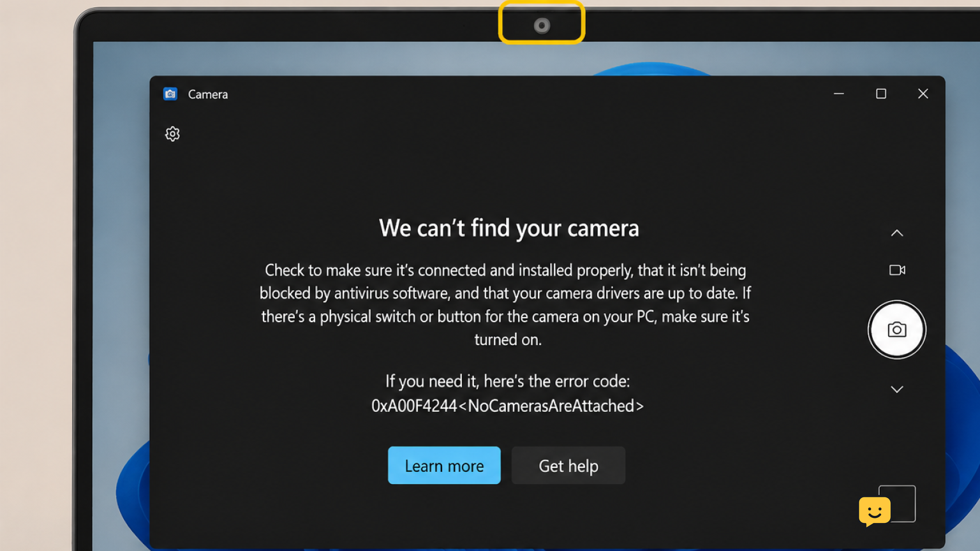This screenshot has width=980, height=551.
Task: Minimize the Camera window
Action: pos(839,94)
